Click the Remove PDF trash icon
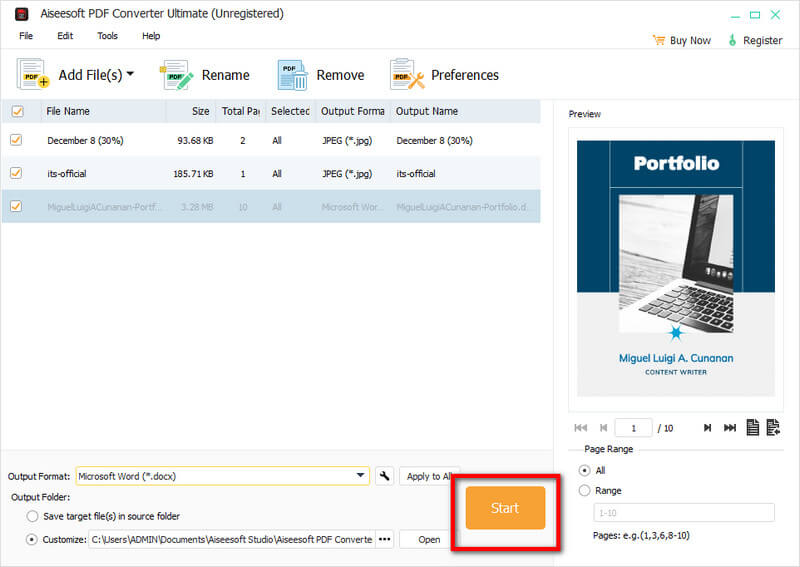The height and width of the screenshot is (567, 800). (x=292, y=75)
